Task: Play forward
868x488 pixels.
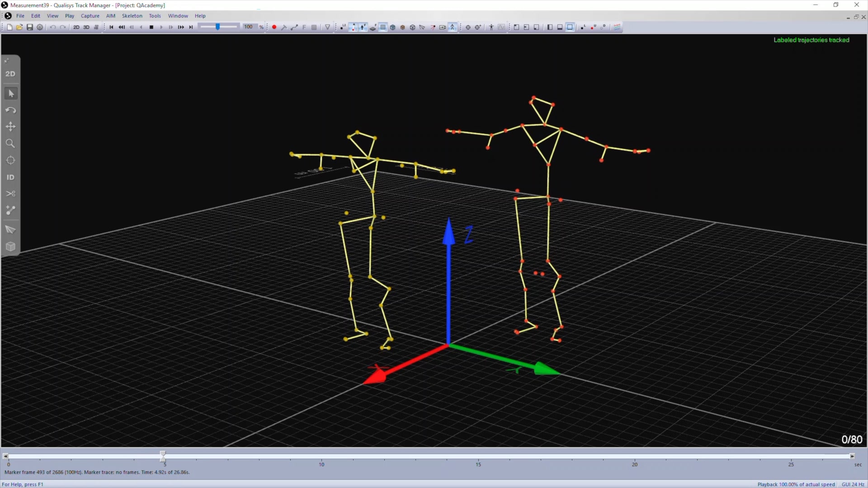Action: [x=161, y=27]
